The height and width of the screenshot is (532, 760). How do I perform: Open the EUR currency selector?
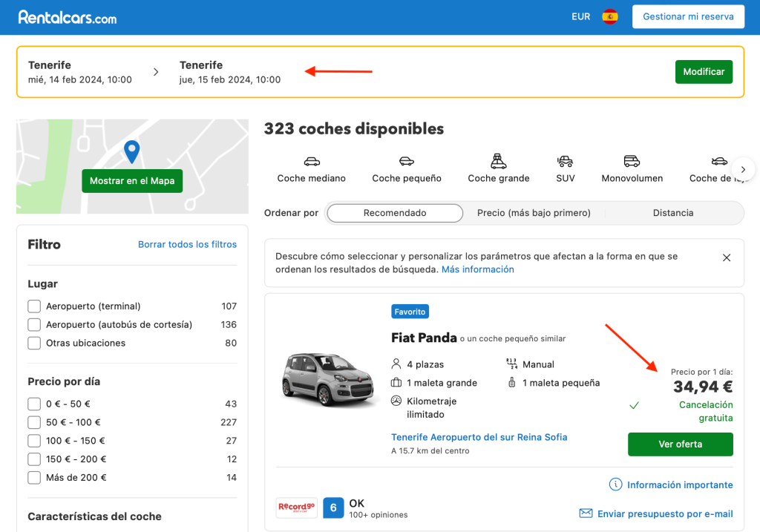click(x=580, y=16)
